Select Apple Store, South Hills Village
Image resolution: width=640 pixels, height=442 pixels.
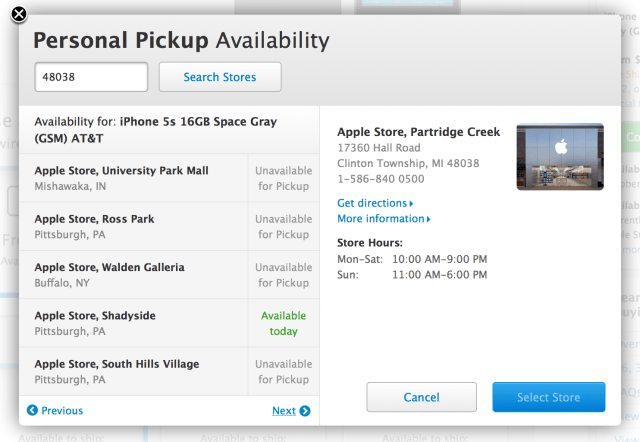[x=169, y=371]
